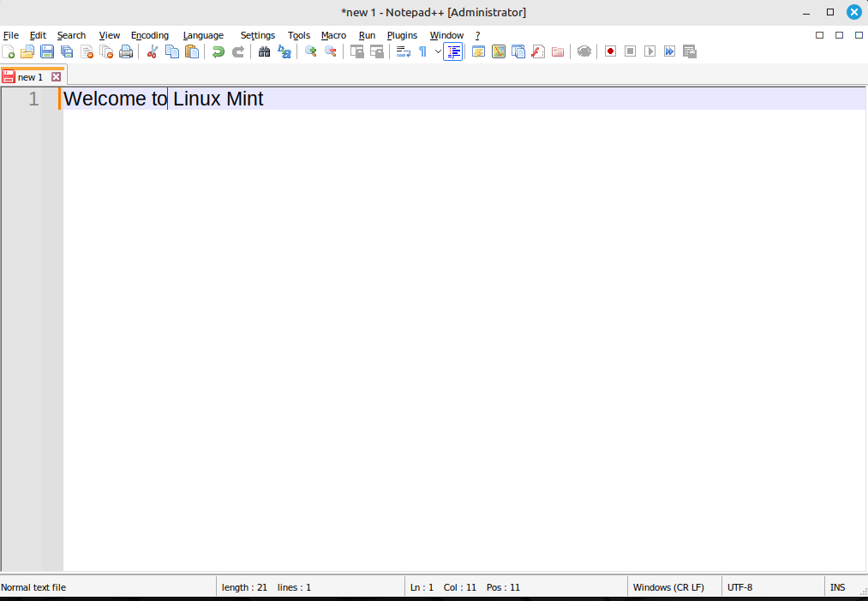Click length : 21 status bar field
Screen dimensions: 868x601
tap(244, 587)
